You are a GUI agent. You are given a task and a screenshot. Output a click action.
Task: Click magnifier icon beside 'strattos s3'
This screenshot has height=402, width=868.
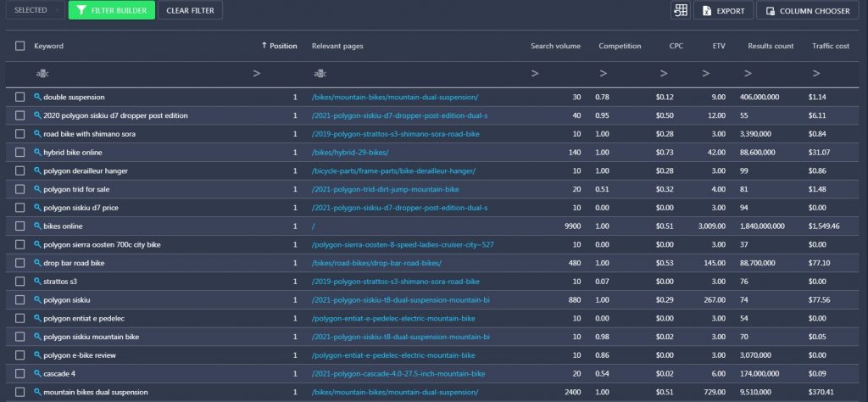(37, 282)
